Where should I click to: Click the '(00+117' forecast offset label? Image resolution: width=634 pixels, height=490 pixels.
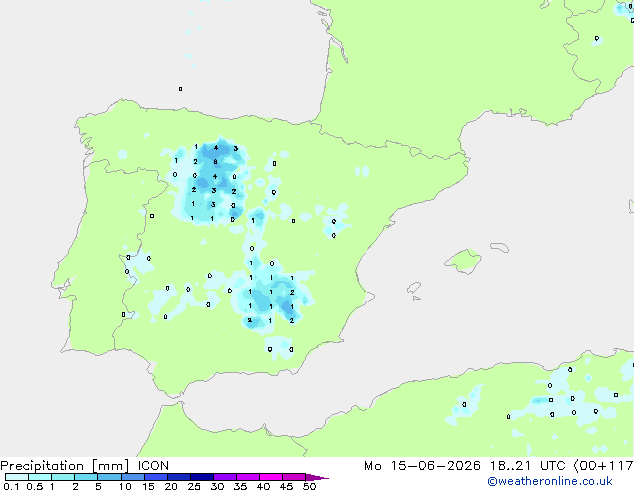click(x=604, y=466)
